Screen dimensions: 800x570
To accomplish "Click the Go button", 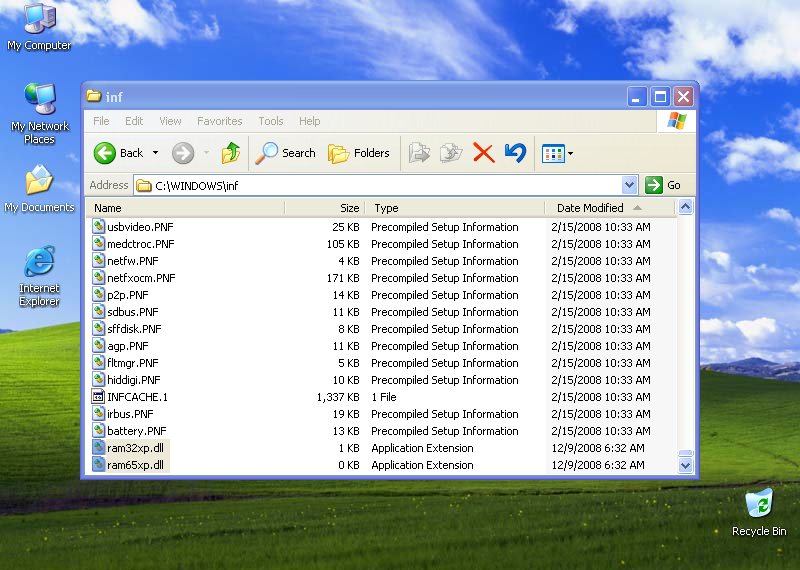I will (x=663, y=185).
